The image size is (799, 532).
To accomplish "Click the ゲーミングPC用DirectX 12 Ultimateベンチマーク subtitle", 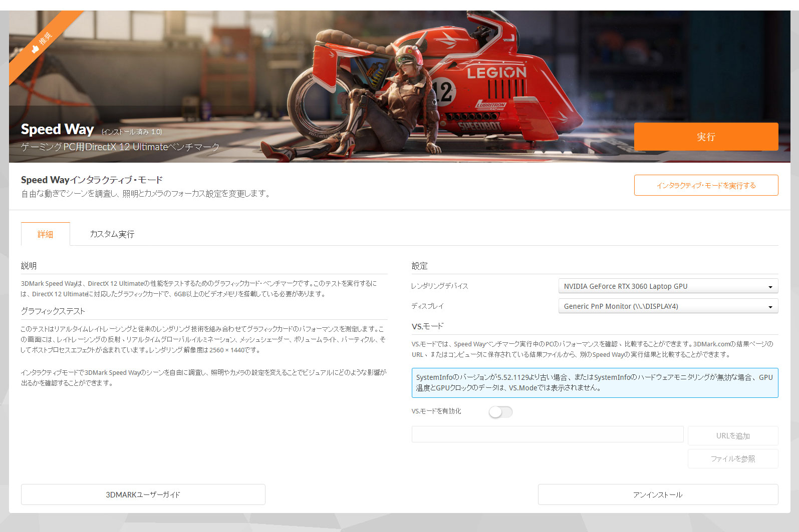I will click(120, 147).
